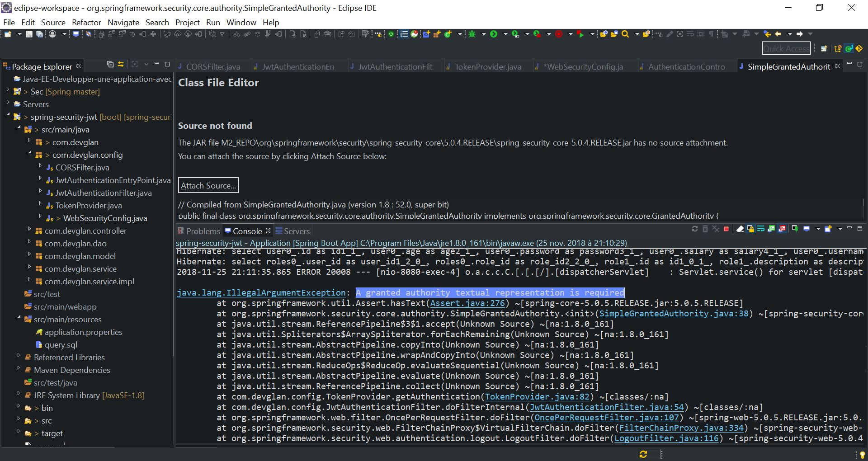The height and width of the screenshot is (461, 868).
Task: Toggle Scroll Lock in the Console
Action: (x=750, y=229)
